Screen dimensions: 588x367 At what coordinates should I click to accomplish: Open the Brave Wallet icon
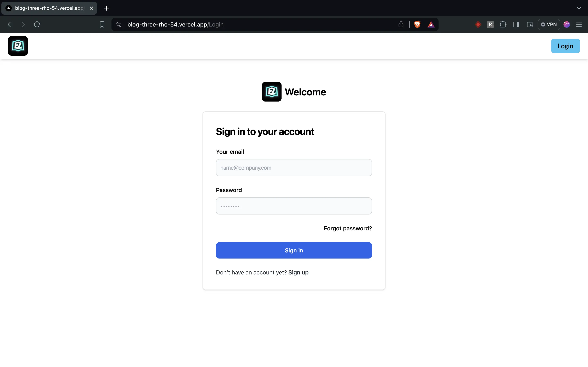click(x=530, y=24)
